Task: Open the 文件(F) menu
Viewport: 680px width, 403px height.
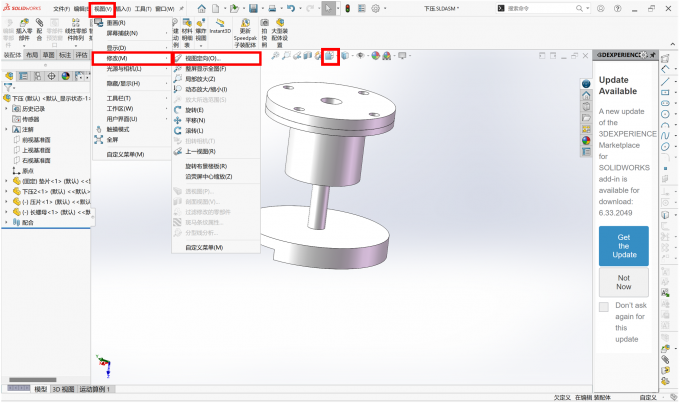Action: [61, 9]
